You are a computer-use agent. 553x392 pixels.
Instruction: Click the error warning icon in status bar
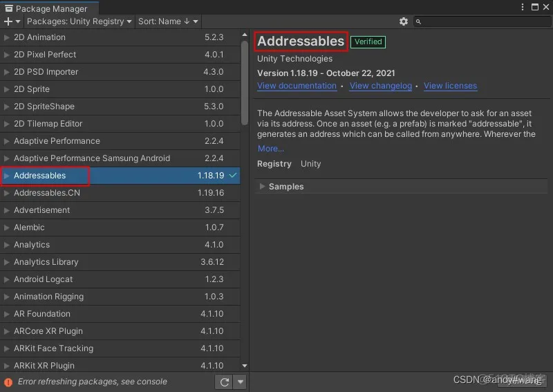tap(8, 382)
